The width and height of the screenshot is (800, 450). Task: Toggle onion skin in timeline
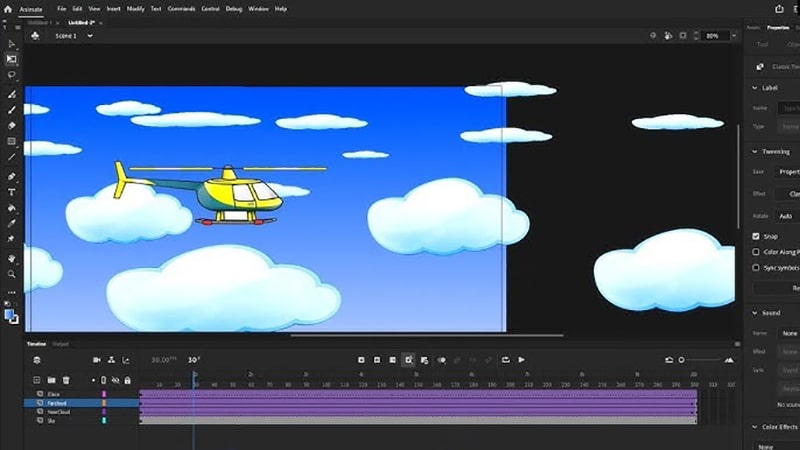(x=441, y=360)
